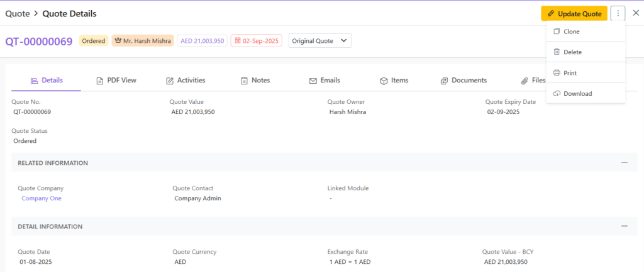Click Print in the dropdown menu

(570, 73)
